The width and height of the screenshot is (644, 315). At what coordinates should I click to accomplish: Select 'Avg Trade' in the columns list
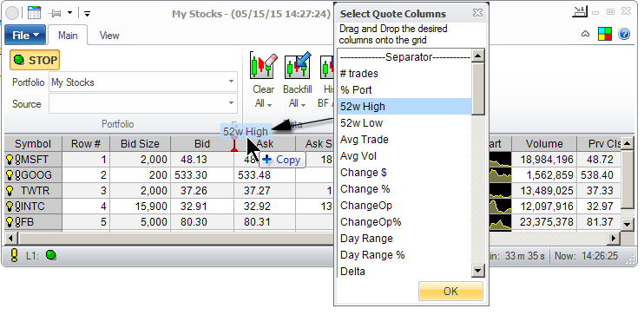(x=405, y=140)
